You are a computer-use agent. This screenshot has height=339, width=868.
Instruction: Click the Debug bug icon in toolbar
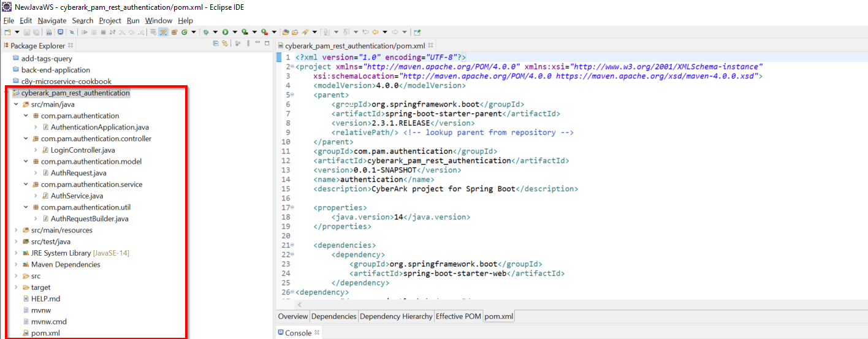click(206, 32)
